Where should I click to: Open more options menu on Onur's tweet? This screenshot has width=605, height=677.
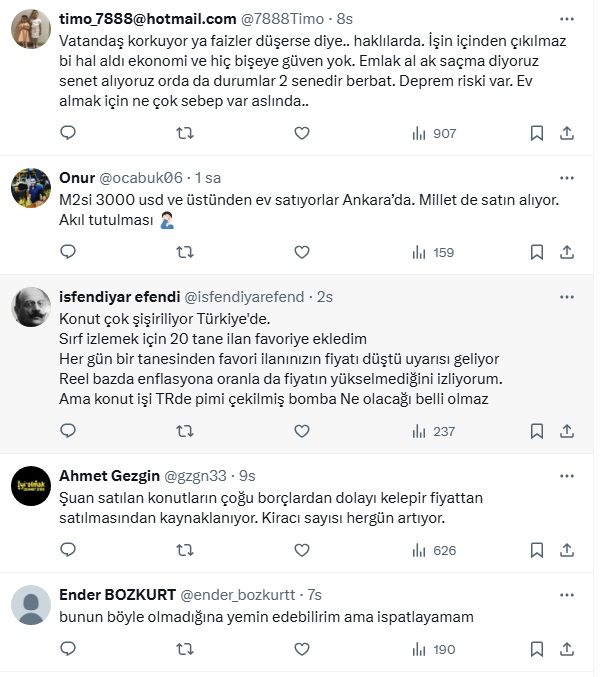[567, 179]
